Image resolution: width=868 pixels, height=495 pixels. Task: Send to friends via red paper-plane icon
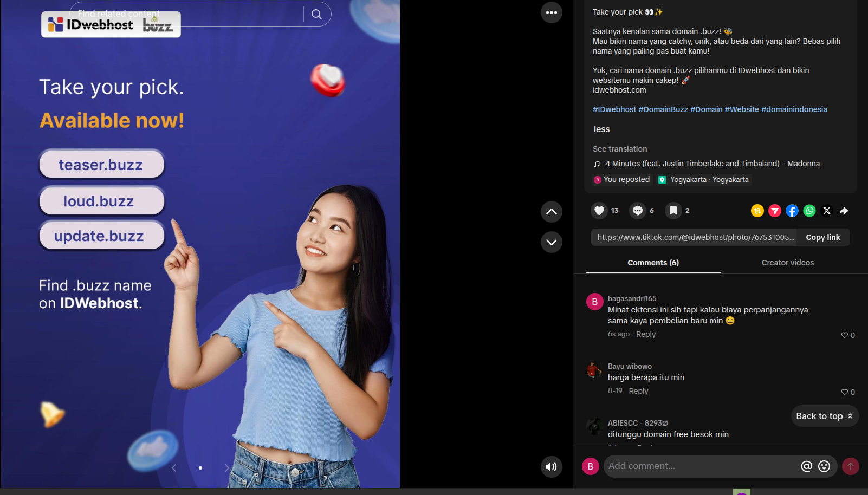775,211
